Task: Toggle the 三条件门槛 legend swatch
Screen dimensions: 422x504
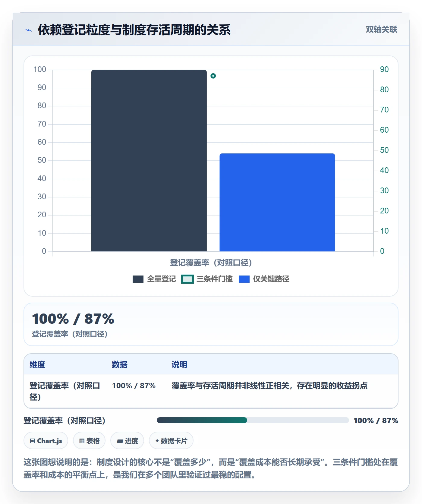Action: point(187,279)
